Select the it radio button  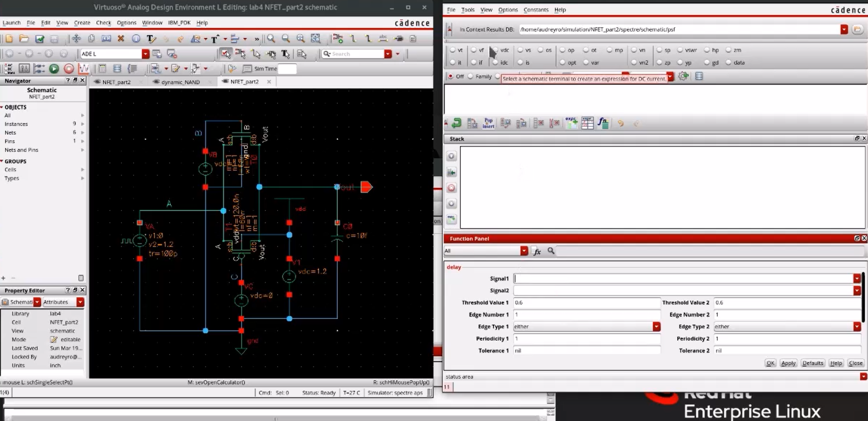452,63
